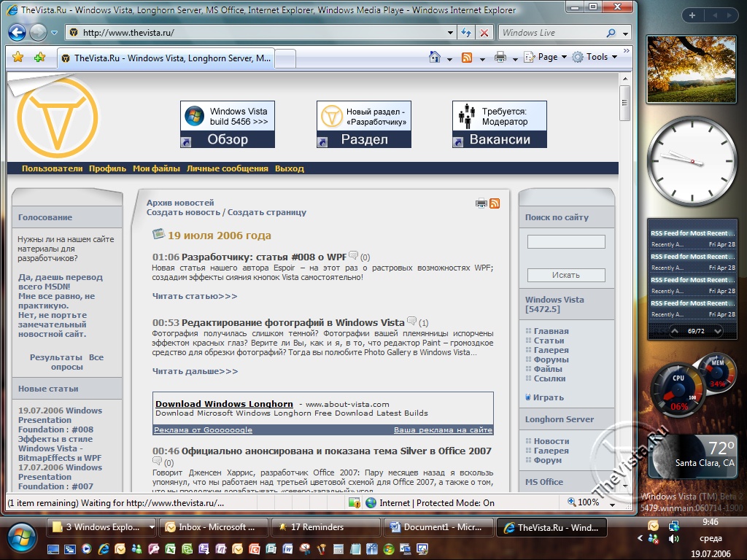The height and width of the screenshot is (560, 747).
Task: Launch Excel from quick launch
Action: 170,549
